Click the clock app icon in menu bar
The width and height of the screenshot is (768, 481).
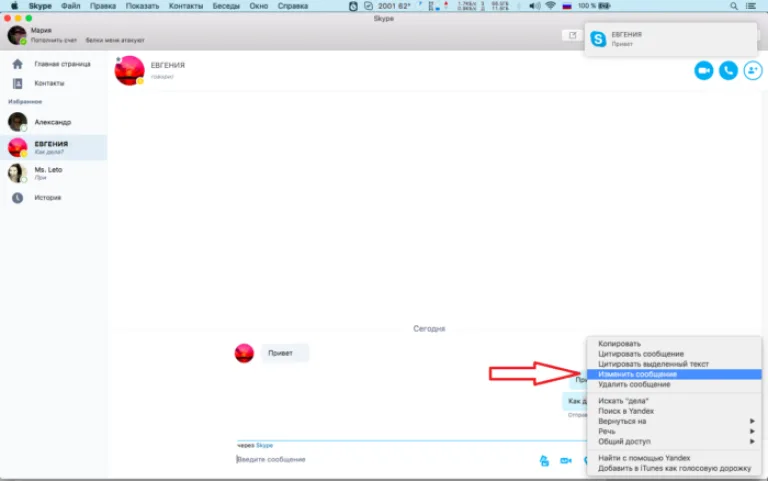point(353,6)
